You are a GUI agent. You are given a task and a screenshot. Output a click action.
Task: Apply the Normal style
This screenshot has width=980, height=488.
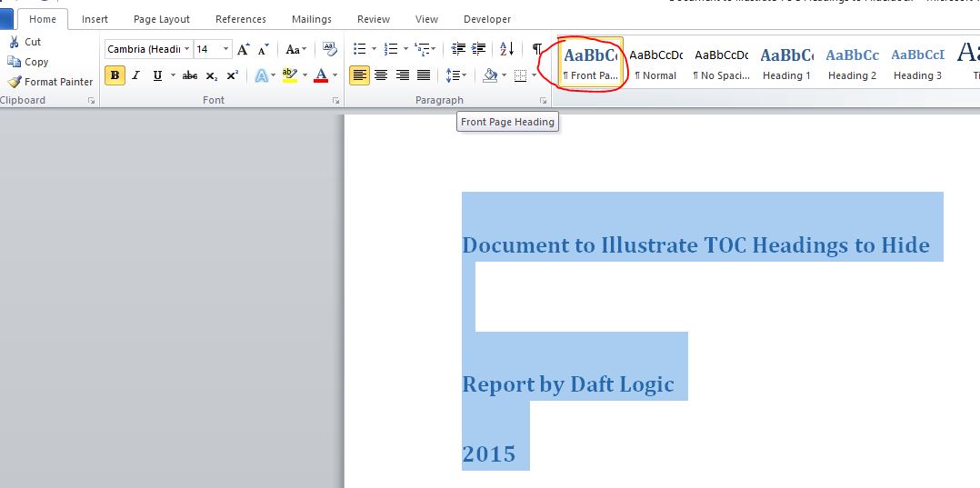point(655,63)
